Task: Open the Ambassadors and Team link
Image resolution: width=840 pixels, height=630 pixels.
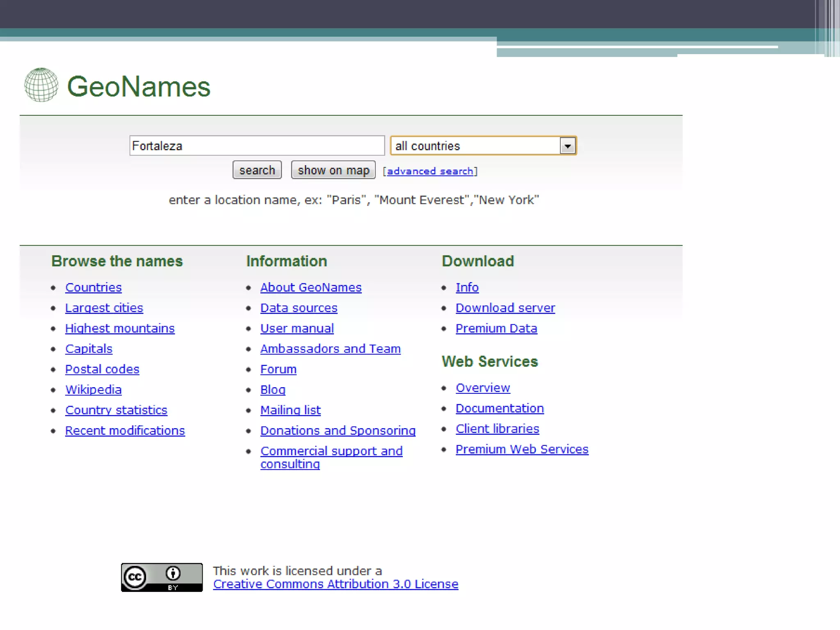Action: click(x=331, y=349)
